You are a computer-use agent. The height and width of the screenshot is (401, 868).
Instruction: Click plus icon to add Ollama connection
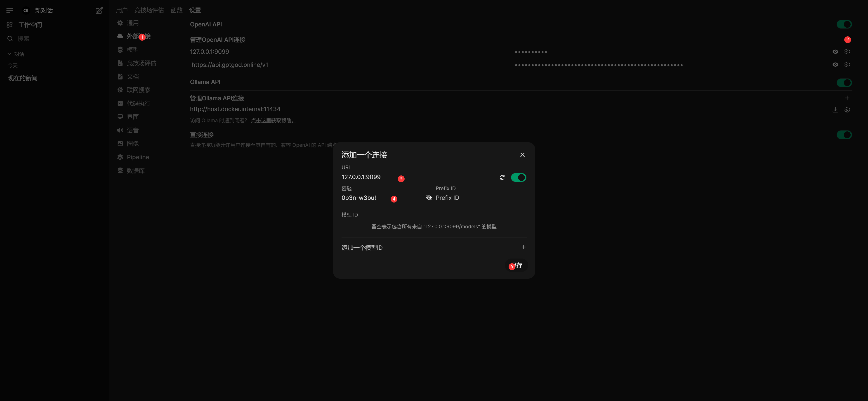point(847,98)
